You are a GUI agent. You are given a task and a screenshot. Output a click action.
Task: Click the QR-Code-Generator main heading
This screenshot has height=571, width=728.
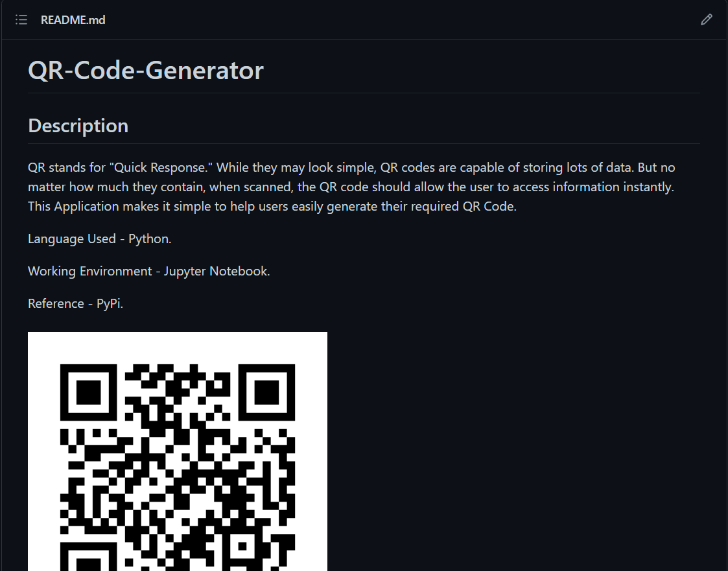click(146, 70)
